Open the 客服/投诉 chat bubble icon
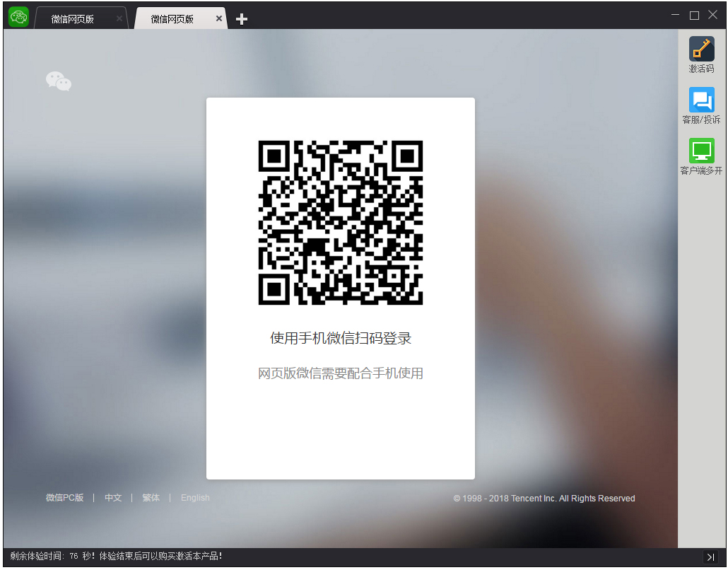Viewport: 728px width, 570px height. click(x=701, y=100)
